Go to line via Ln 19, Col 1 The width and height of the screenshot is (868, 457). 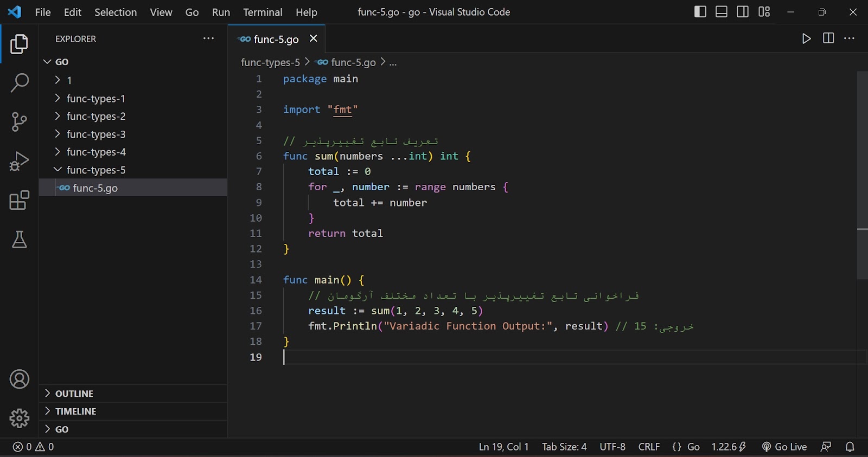[x=503, y=447]
